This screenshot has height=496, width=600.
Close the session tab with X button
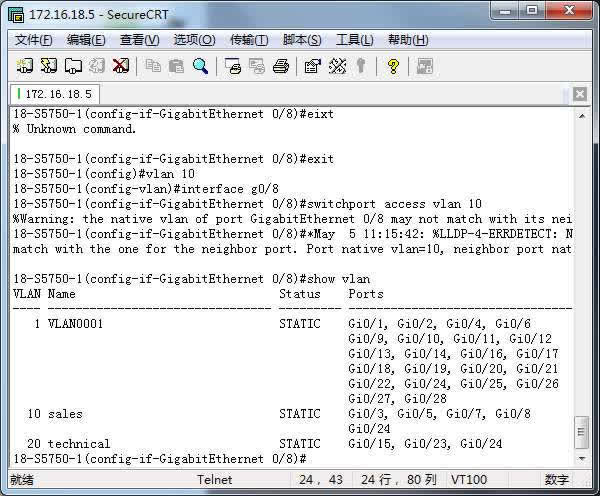[581, 94]
